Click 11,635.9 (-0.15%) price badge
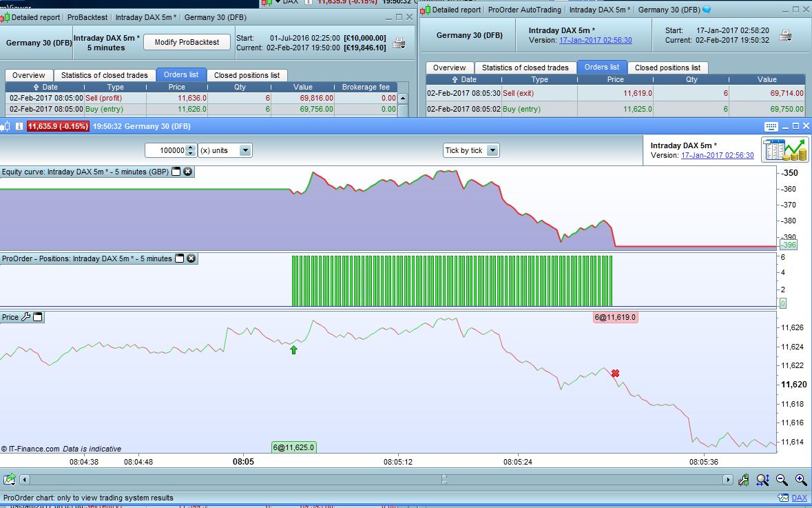 58,126
